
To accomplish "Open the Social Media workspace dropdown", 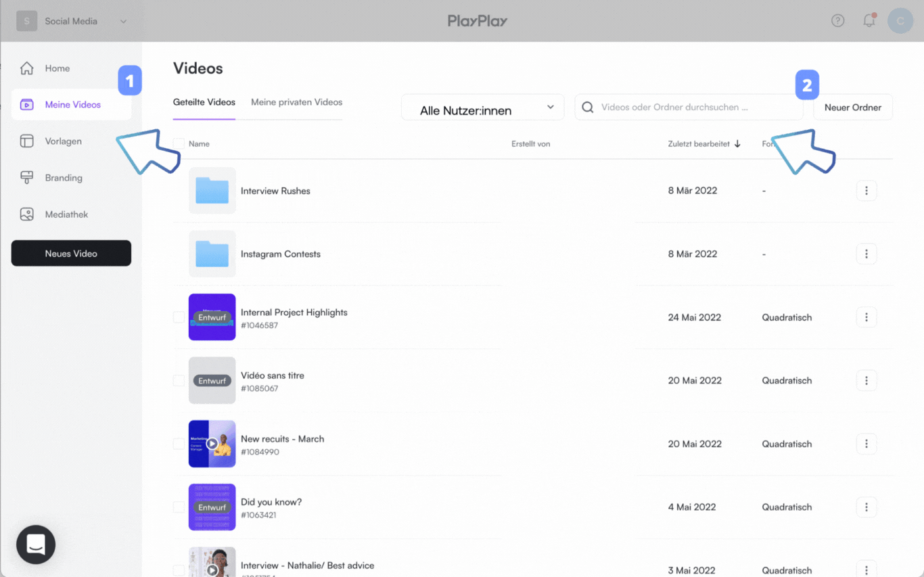I will pyautogui.click(x=123, y=21).
